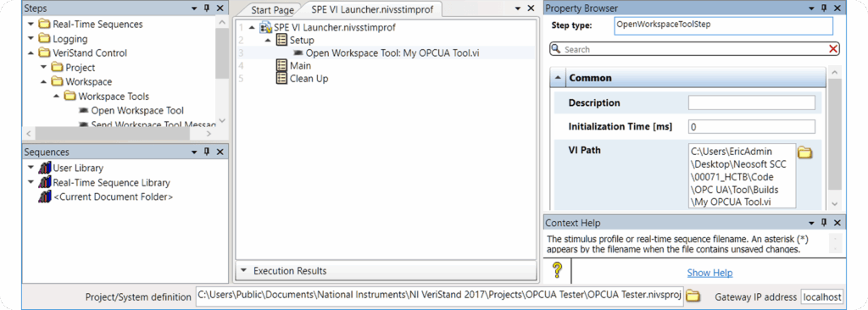Screen dimensions: 868x310
Task: Click the Project/System definition path field
Action: tap(440, 296)
